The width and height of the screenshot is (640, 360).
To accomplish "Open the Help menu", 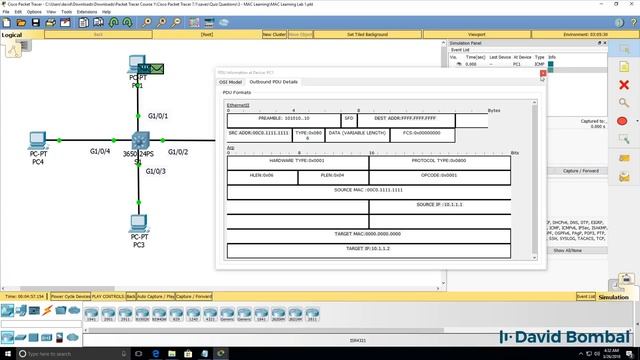I will click(x=106, y=12).
